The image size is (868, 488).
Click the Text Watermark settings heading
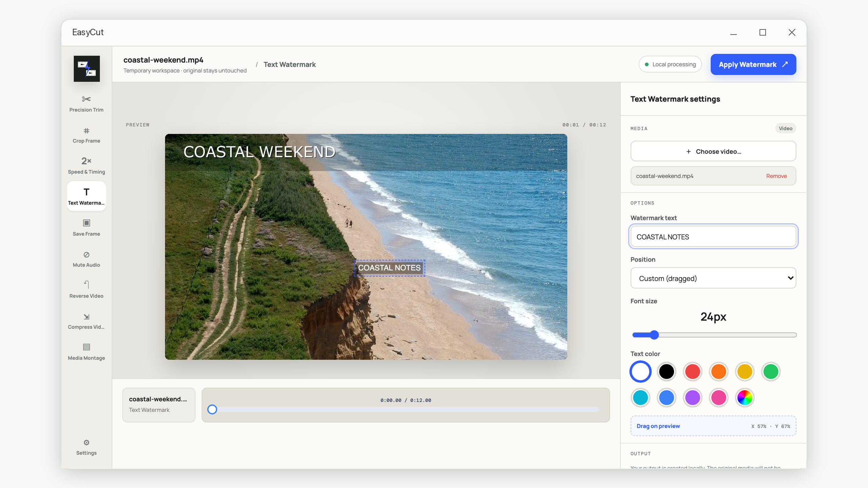pos(675,99)
